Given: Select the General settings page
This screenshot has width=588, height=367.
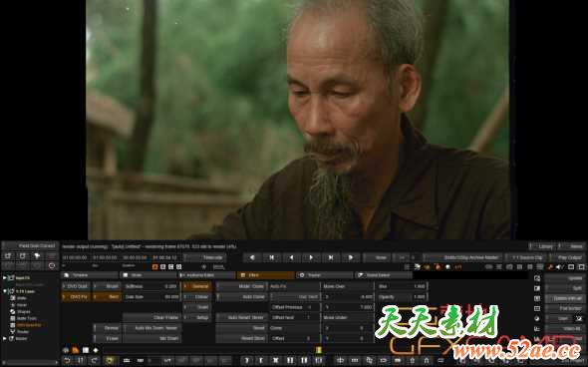Looking at the screenshot, I should tap(197, 286).
